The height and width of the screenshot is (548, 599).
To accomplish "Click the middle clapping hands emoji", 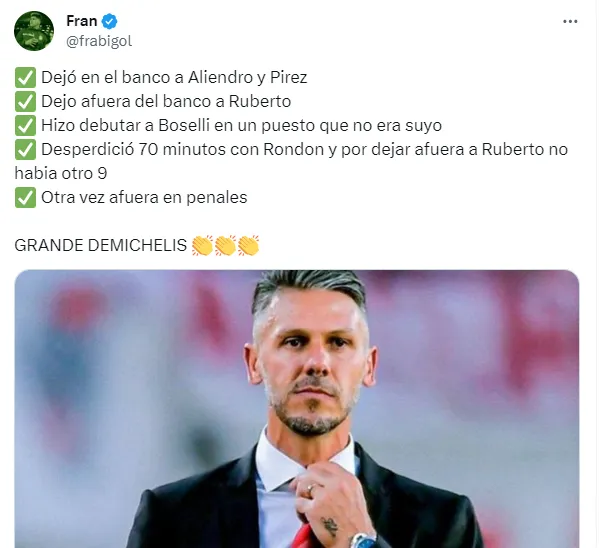I will [x=225, y=245].
